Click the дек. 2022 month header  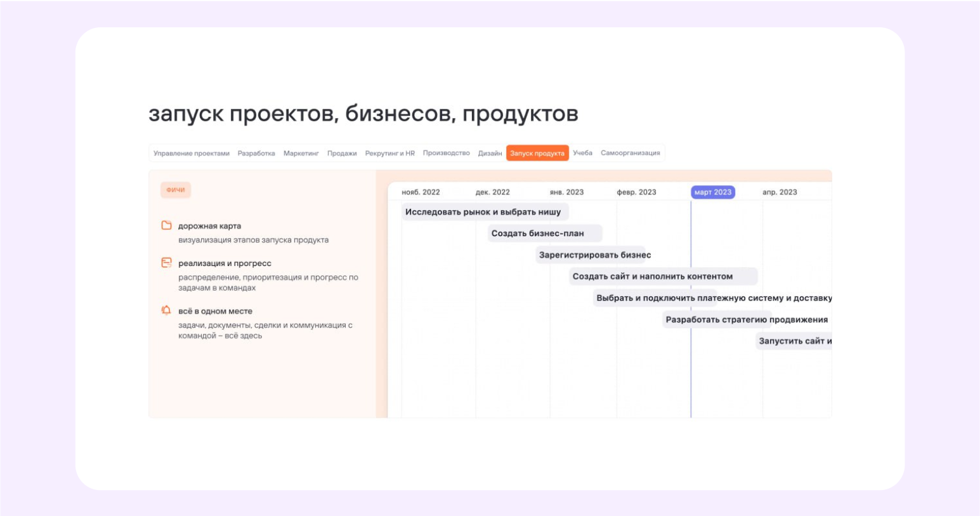click(493, 192)
